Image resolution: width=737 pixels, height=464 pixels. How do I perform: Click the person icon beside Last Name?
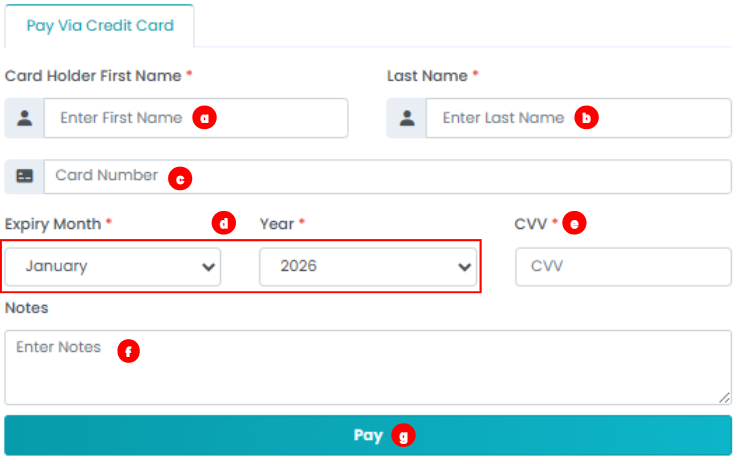(x=407, y=118)
